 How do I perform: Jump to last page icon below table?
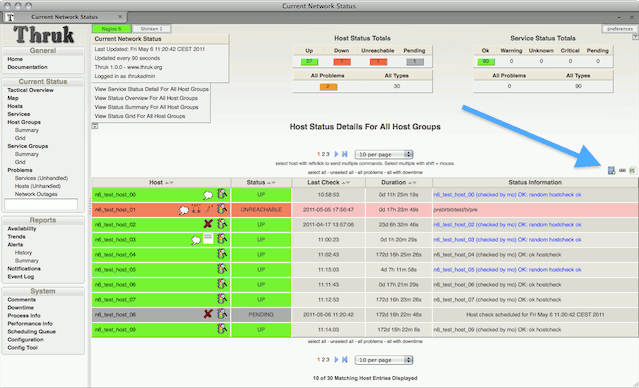[x=345, y=359]
